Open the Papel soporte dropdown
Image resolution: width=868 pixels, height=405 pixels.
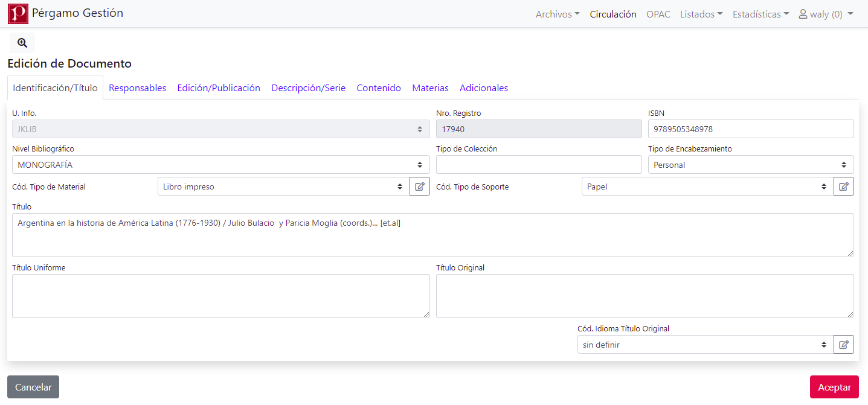click(707, 187)
